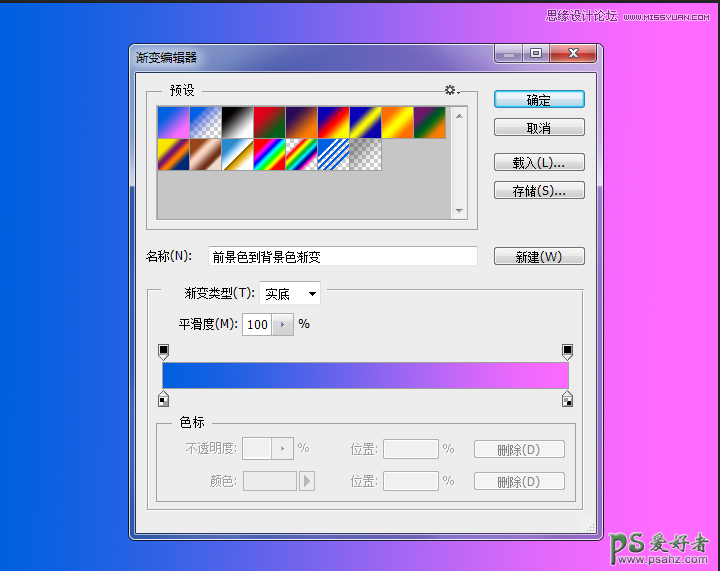Open the presets gear menu
Image resolution: width=720 pixels, height=571 pixels.
452,90
